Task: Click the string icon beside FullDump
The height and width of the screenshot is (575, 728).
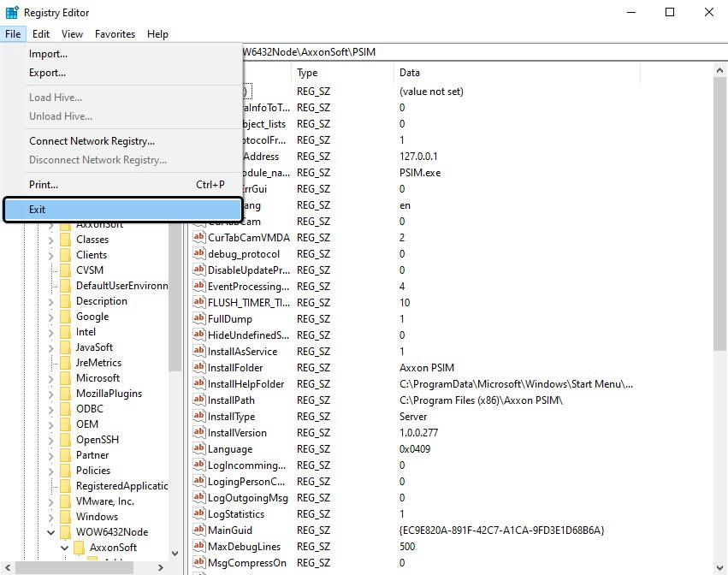Action: (198, 319)
